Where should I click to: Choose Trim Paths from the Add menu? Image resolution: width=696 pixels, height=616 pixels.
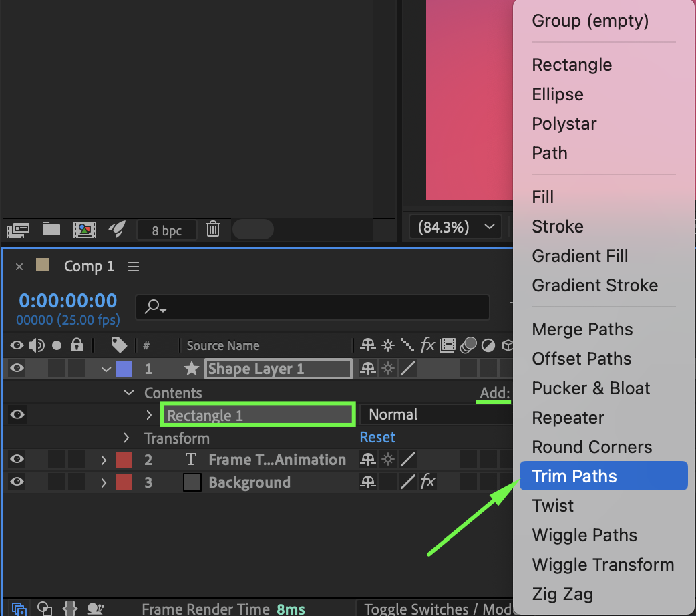(574, 476)
